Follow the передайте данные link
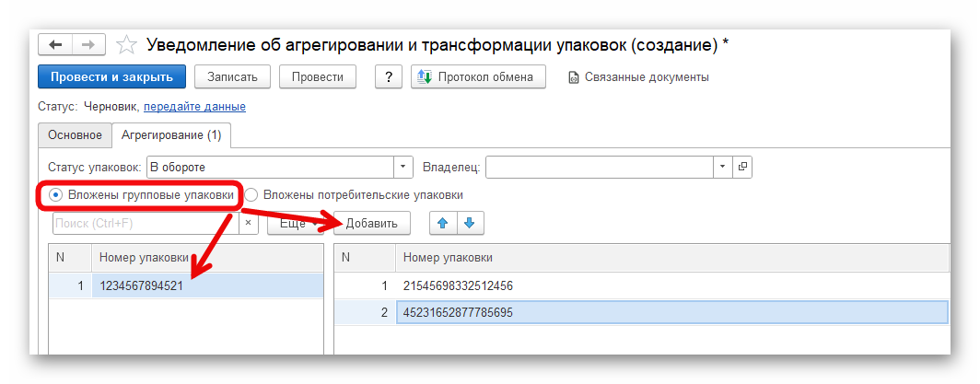Screen dimensions: 980x384 [x=195, y=107]
